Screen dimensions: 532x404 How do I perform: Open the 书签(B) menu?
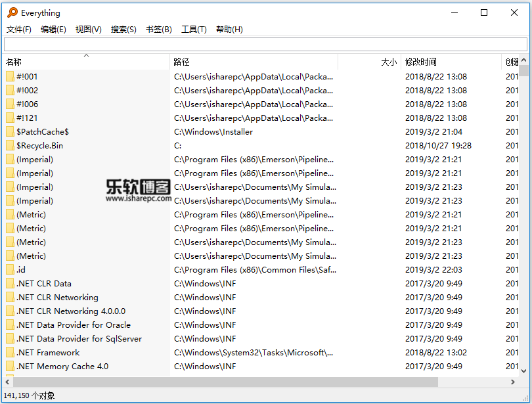point(159,30)
